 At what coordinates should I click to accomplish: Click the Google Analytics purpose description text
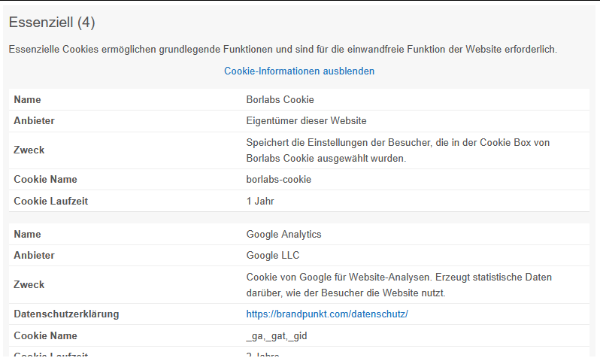click(x=399, y=285)
